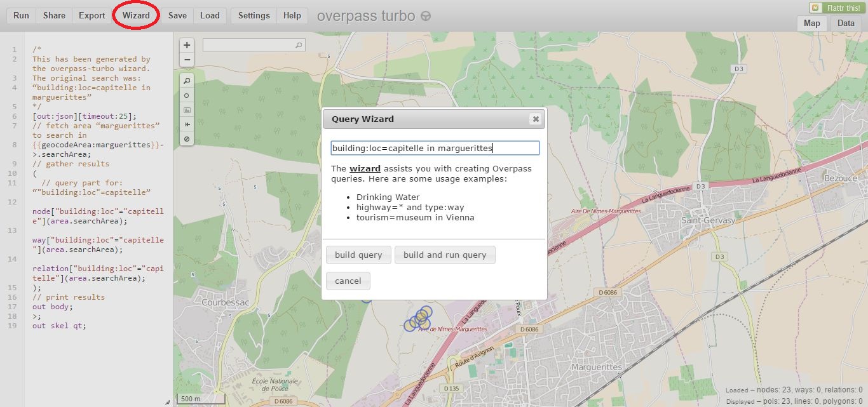Click the wizard query text field
The image size is (868, 407).
pos(435,148)
